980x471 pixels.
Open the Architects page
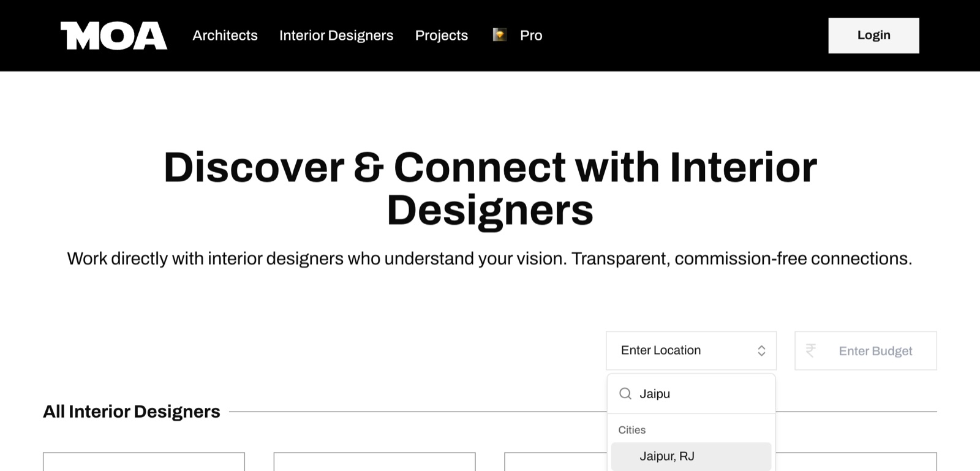click(225, 36)
